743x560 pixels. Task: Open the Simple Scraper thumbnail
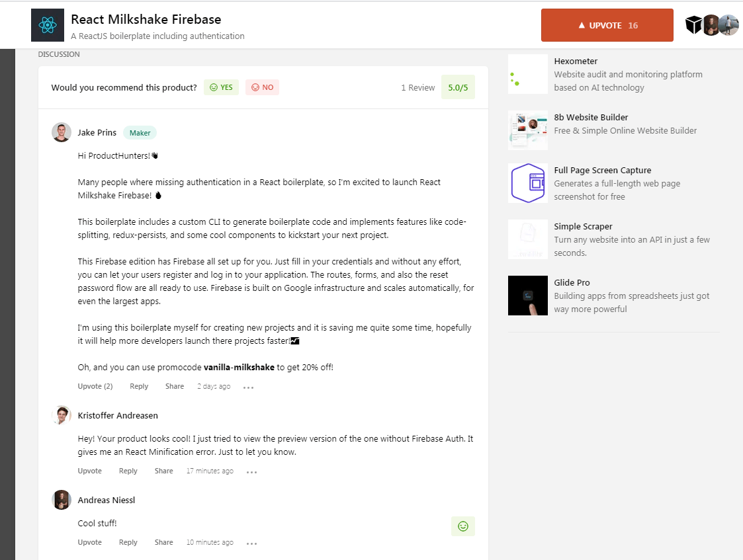(x=528, y=239)
